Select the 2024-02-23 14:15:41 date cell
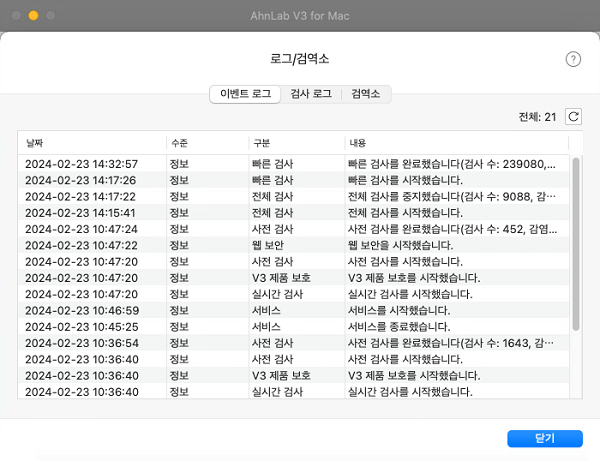 click(x=80, y=213)
